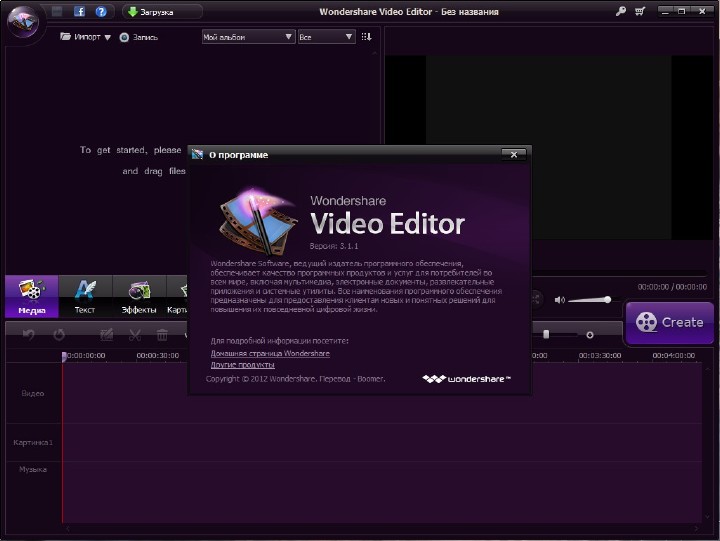720x541 pixels.
Task: Click the Другие продукты link
Action: (244, 365)
